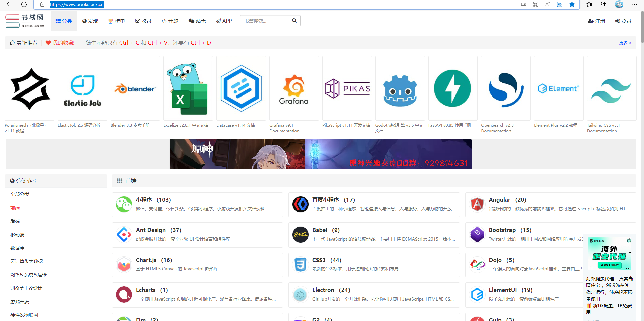Viewport: 644px width, 321px height.
Task: Open the APP navigation item
Action: [224, 21]
